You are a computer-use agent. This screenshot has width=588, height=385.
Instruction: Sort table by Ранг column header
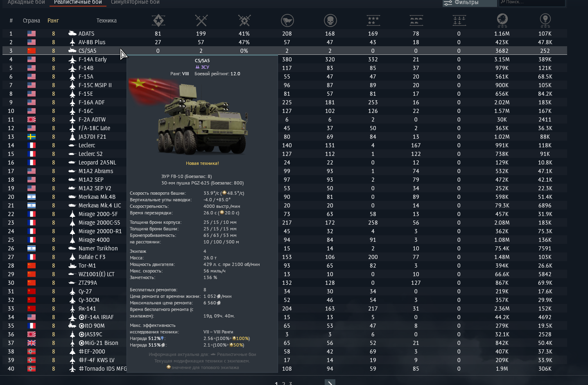click(53, 20)
